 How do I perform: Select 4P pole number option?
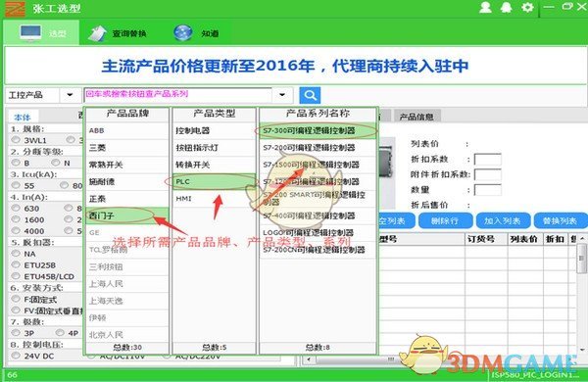click(x=60, y=332)
